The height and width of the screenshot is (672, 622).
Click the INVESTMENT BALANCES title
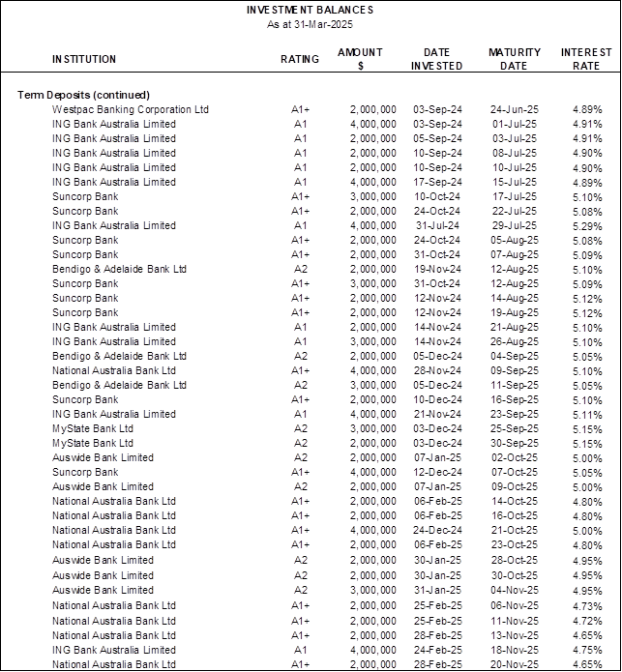click(x=310, y=10)
